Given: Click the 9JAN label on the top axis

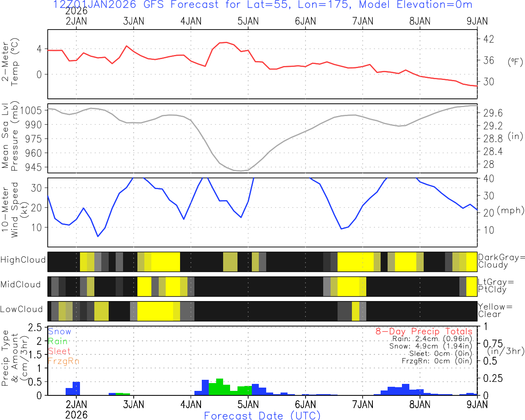Looking at the screenshot, I should tap(477, 21).
